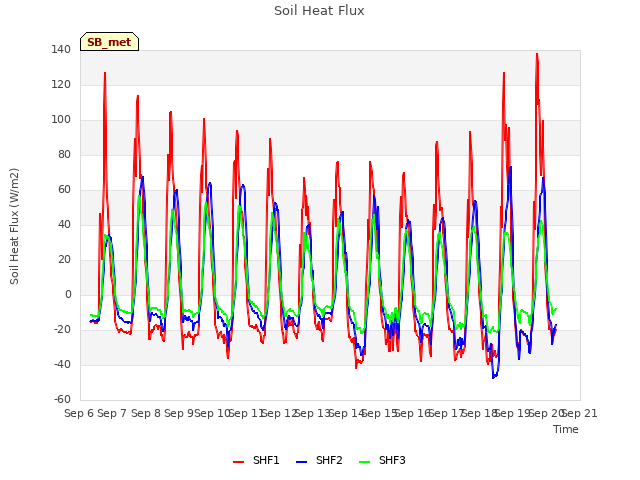Click the Sep 9 x-axis label

(x=179, y=413)
